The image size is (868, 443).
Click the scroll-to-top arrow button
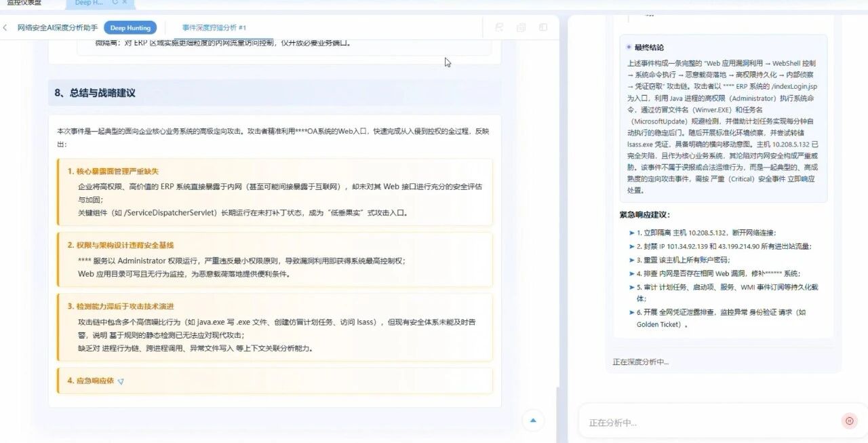point(533,421)
